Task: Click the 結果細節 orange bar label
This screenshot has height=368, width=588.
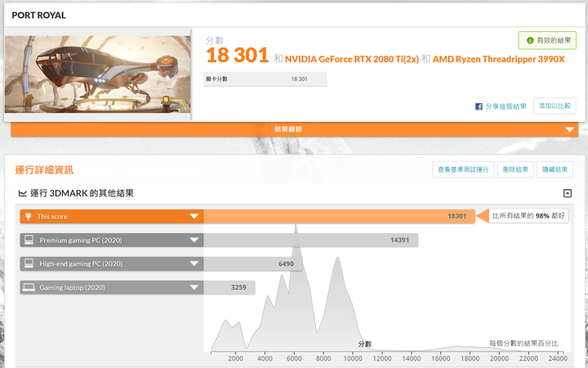Action: click(x=288, y=129)
